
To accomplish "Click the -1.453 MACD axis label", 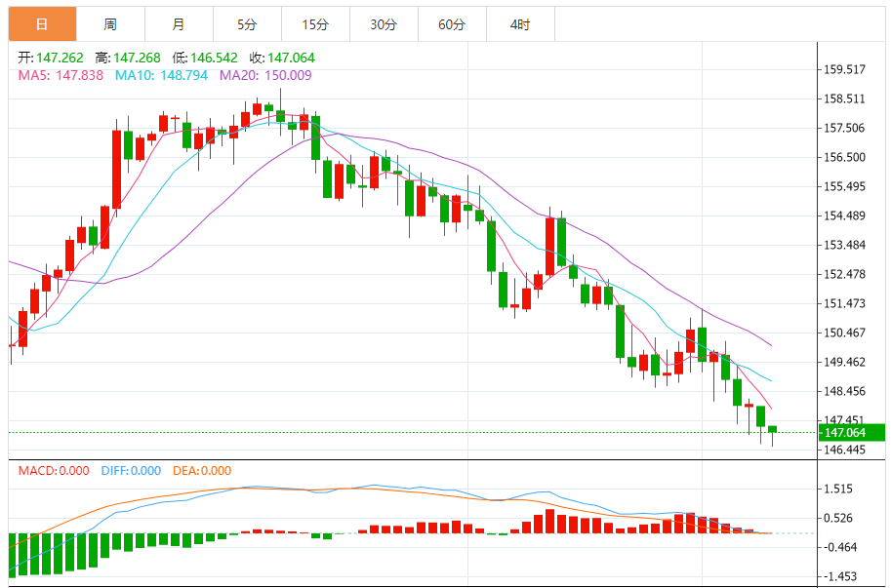I will [x=838, y=576].
